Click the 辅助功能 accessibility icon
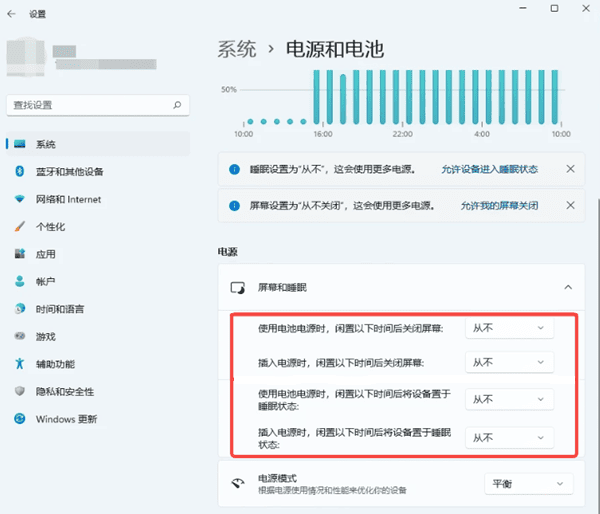Viewport: 600px width, 514px height. pos(20,363)
